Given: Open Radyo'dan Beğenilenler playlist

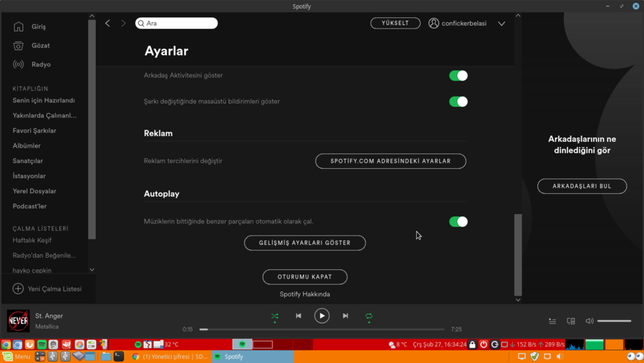Looking at the screenshot, I should pos(44,256).
